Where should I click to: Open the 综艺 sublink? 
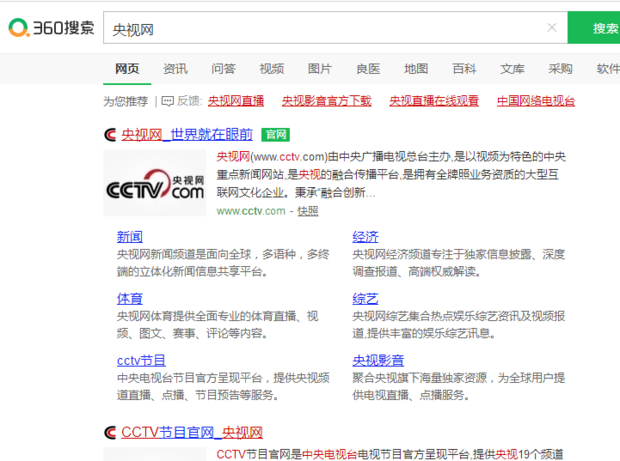pyautogui.click(x=365, y=299)
